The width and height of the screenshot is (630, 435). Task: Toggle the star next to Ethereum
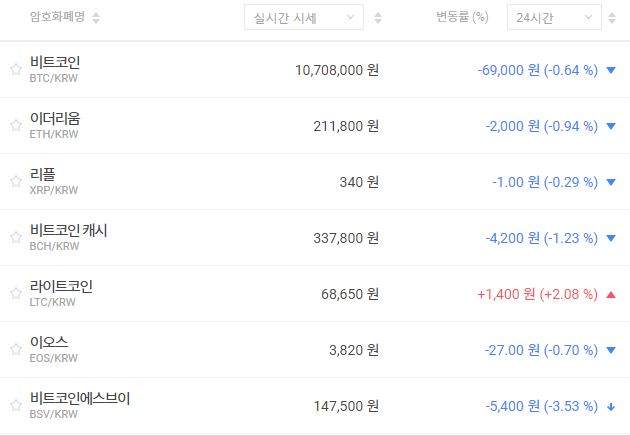tap(15, 126)
